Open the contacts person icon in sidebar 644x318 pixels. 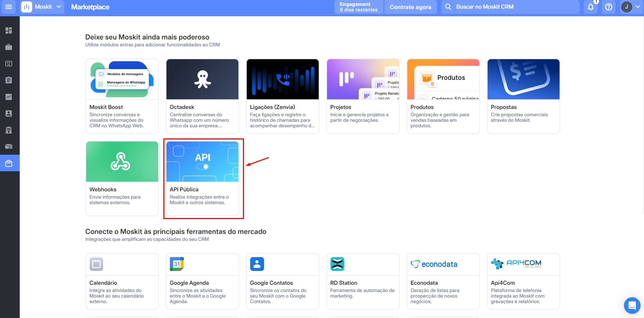(x=9, y=113)
